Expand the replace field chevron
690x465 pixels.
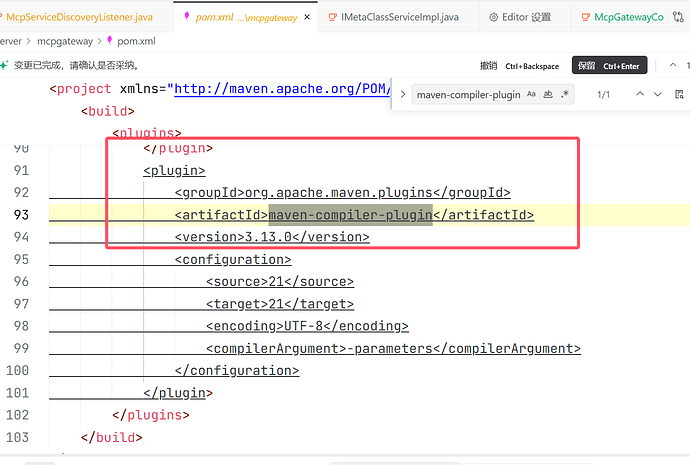[x=402, y=95]
